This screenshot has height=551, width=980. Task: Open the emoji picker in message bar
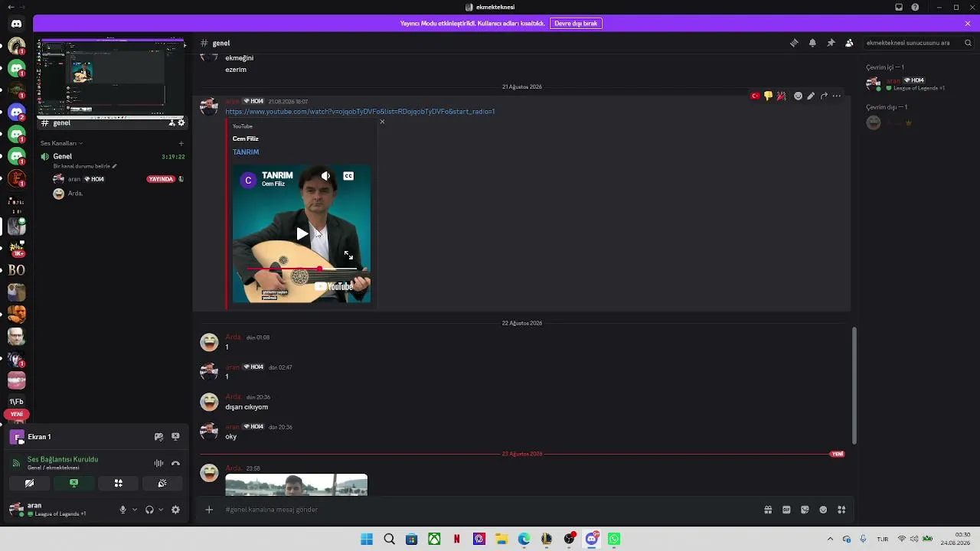(823, 510)
